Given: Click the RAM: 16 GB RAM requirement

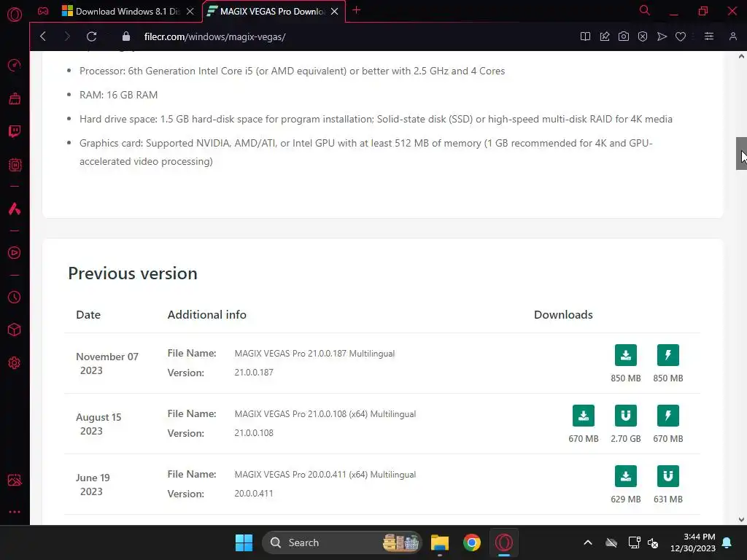Looking at the screenshot, I should pyautogui.click(x=119, y=95).
